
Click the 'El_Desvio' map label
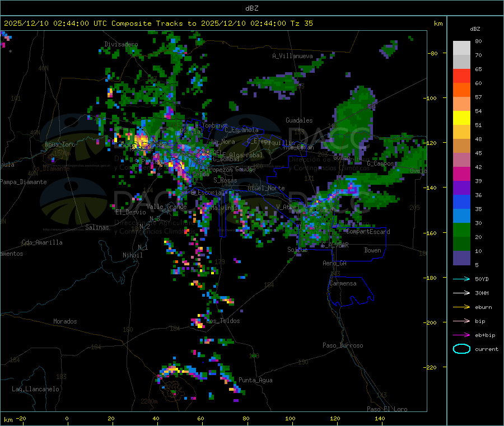[130, 212]
